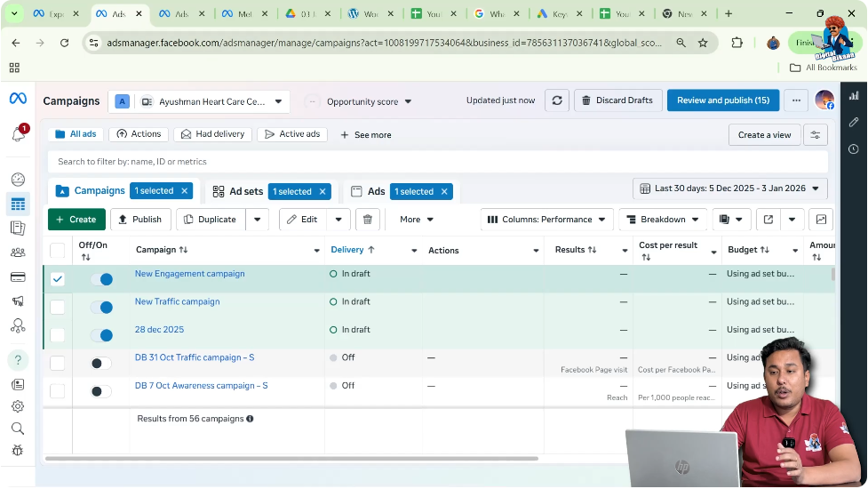Image resolution: width=868 pixels, height=489 pixels.
Task: Click the Meta logo icon
Action: [18, 98]
